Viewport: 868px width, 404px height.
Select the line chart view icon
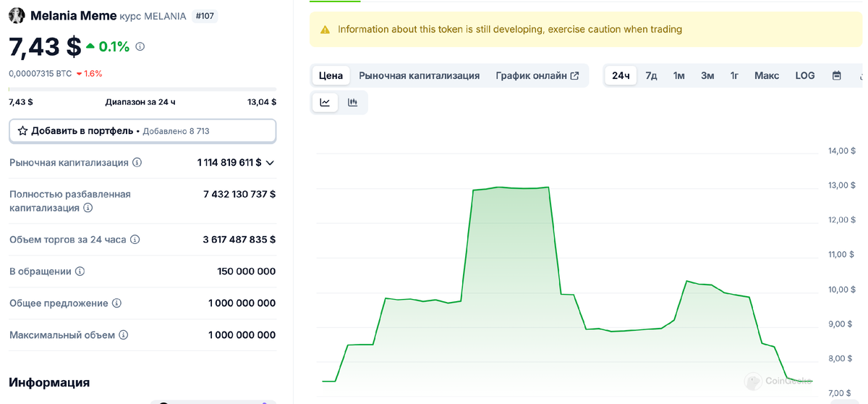(x=325, y=103)
